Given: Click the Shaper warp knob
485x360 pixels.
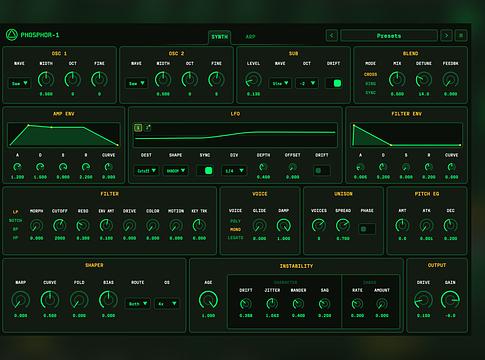Looking at the screenshot, I should pos(21,300).
